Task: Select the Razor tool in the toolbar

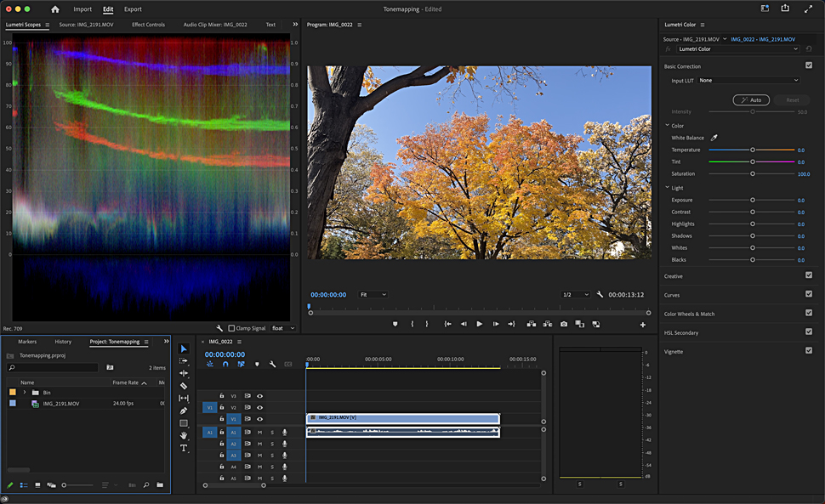Action: coord(184,386)
